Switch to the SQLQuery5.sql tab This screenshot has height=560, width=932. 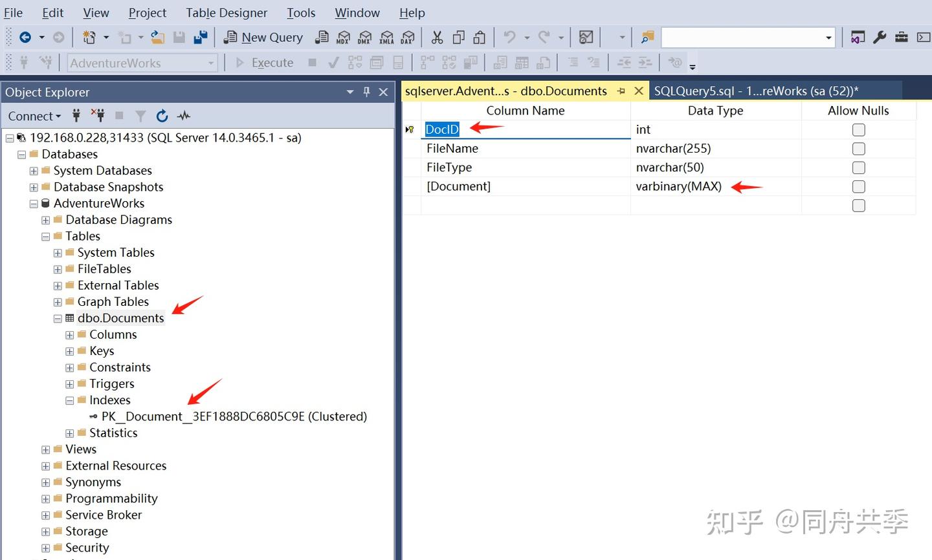coord(755,91)
